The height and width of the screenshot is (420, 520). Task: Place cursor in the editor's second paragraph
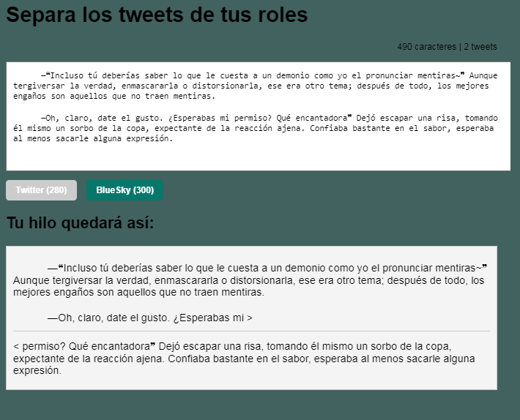point(249,128)
